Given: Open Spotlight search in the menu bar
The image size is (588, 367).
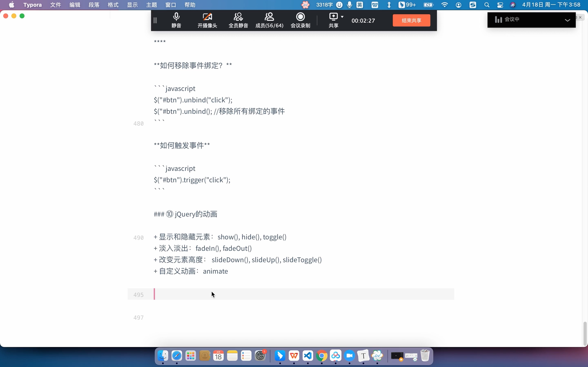Looking at the screenshot, I should click(x=487, y=5).
